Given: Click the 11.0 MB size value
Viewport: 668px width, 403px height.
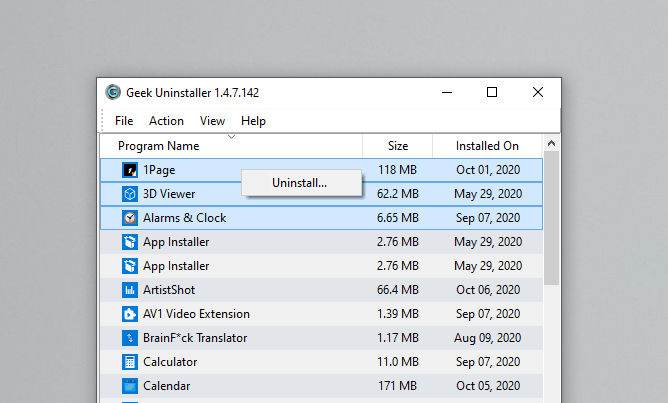Looking at the screenshot, I should (397, 362).
